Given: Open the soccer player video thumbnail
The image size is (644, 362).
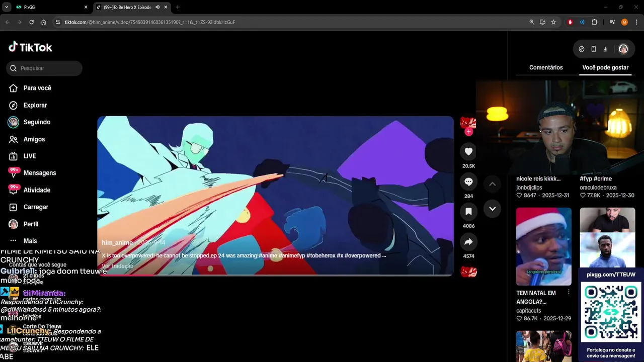Looking at the screenshot, I should click(607, 237).
